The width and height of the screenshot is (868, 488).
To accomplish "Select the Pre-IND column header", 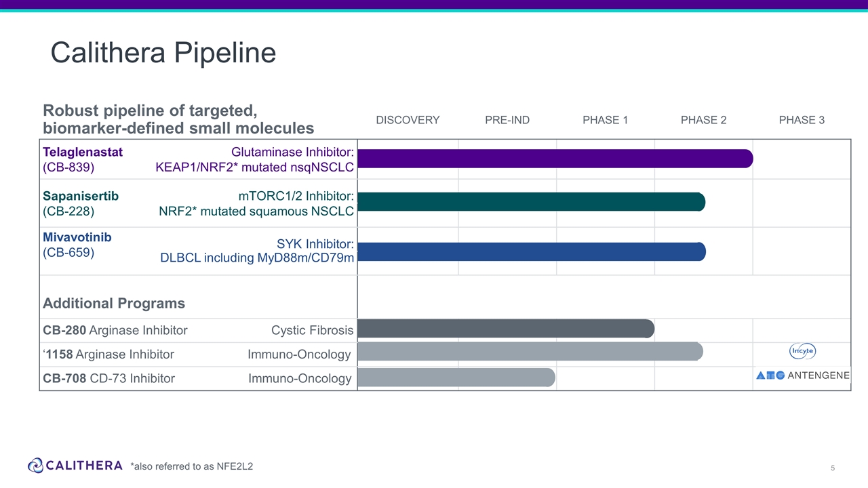I will (x=507, y=120).
